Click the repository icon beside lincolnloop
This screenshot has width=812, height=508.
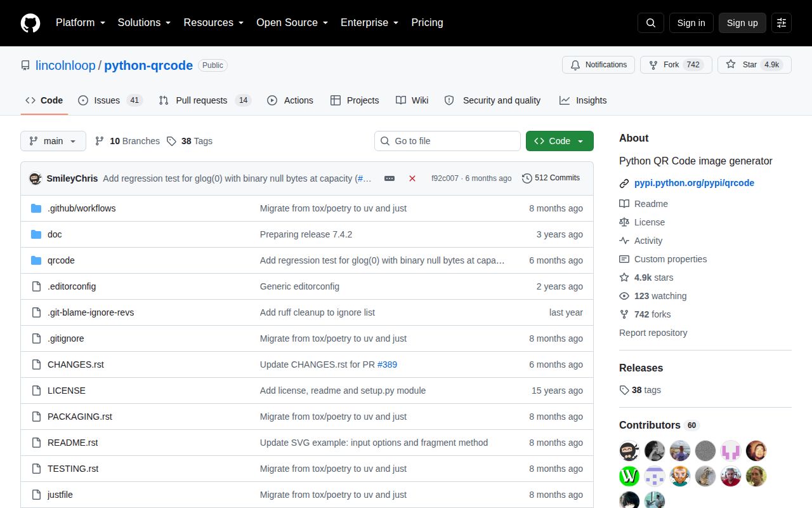click(25, 65)
